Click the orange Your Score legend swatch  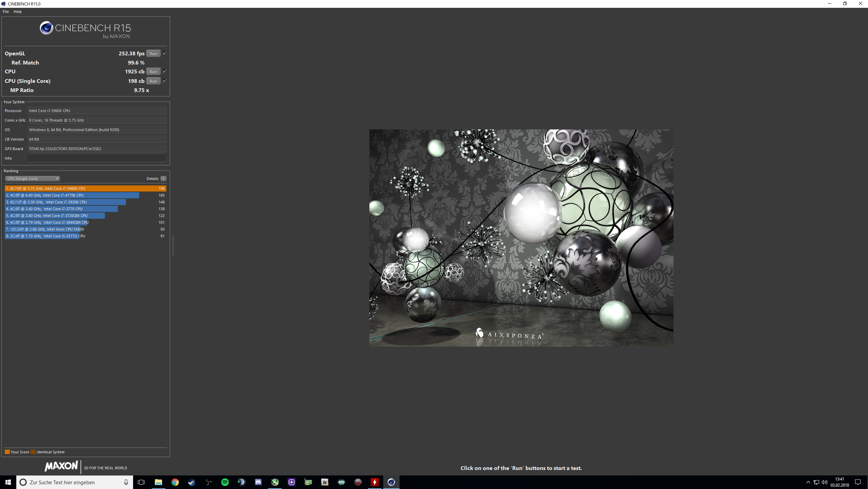7,452
